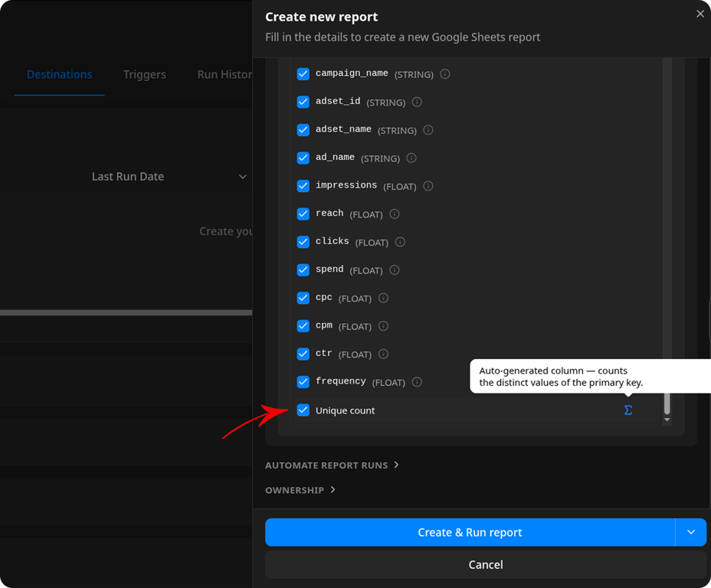Uncheck the Unique count checkbox
The height and width of the screenshot is (588, 711).
pyautogui.click(x=303, y=410)
